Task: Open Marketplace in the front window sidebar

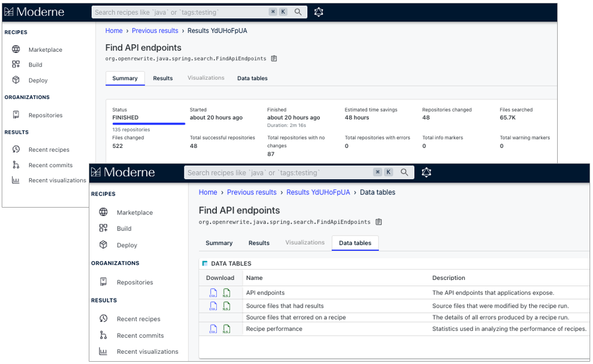Action: [135, 212]
